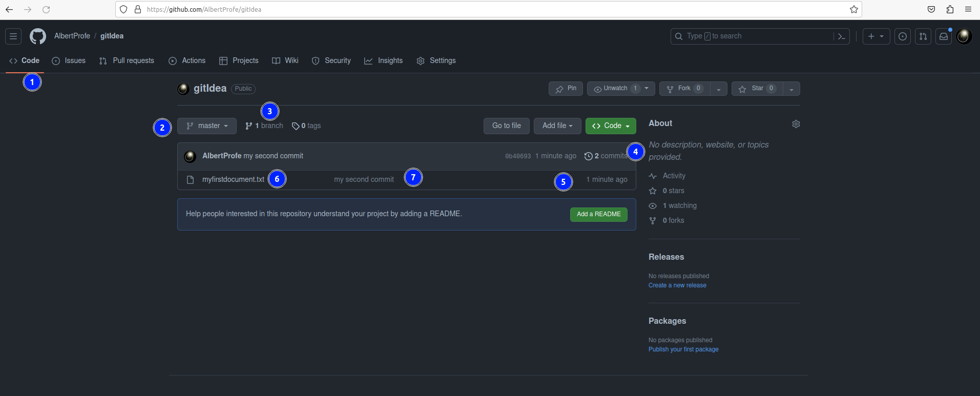Open the master branch selector

[x=207, y=126]
